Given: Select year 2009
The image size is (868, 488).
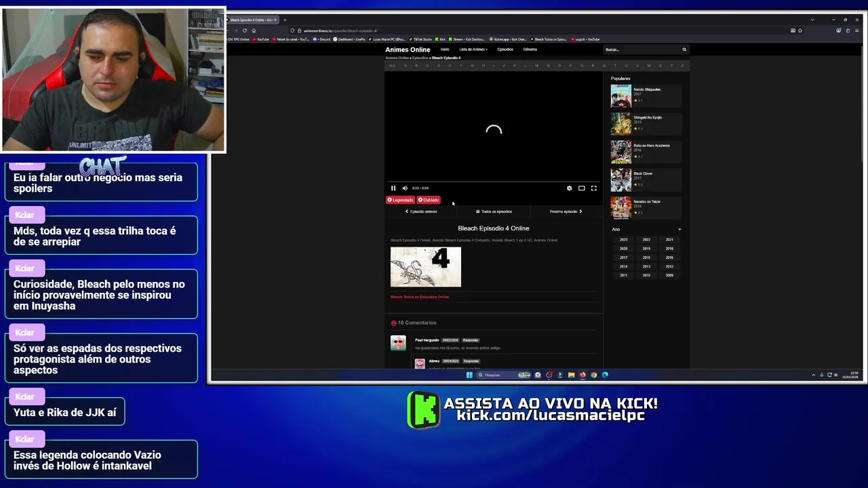Looking at the screenshot, I should pyautogui.click(x=669, y=275).
